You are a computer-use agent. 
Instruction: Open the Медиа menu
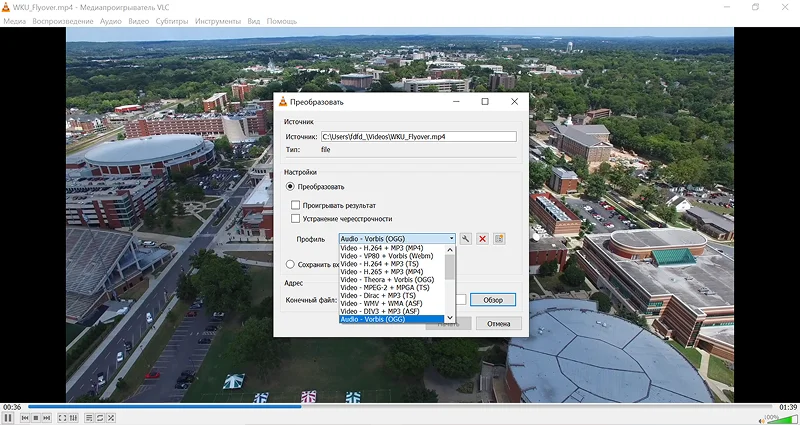14,21
